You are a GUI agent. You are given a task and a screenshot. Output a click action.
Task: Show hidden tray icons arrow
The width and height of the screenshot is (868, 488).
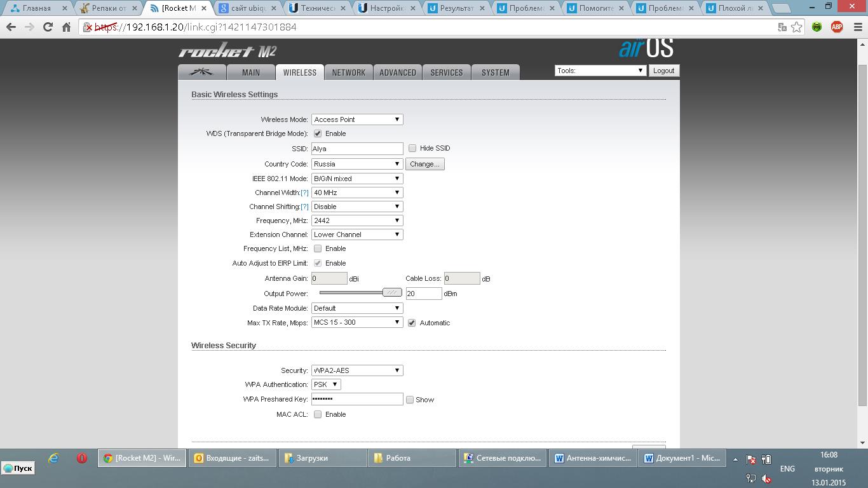pyautogui.click(x=735, y=459)
